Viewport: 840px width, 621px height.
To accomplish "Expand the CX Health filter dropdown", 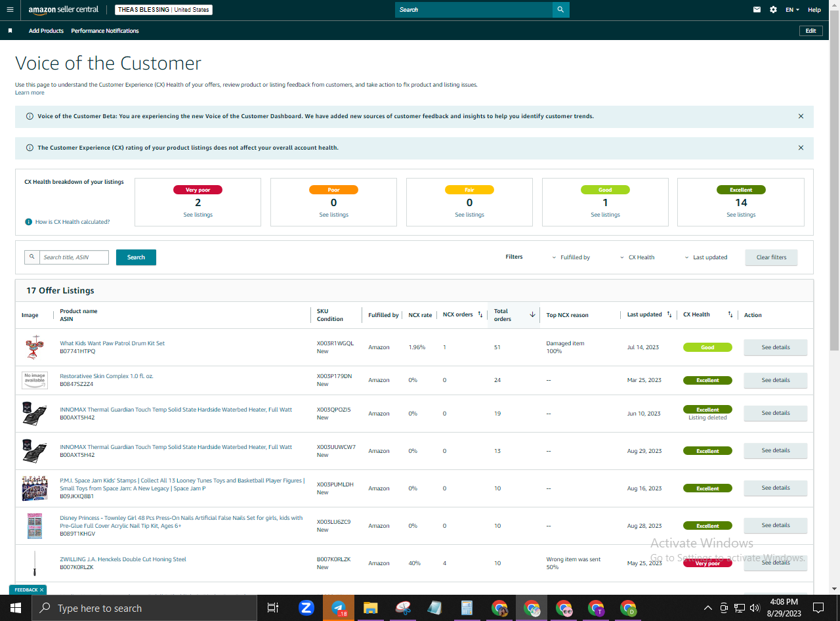I will [x=637, y=257].
